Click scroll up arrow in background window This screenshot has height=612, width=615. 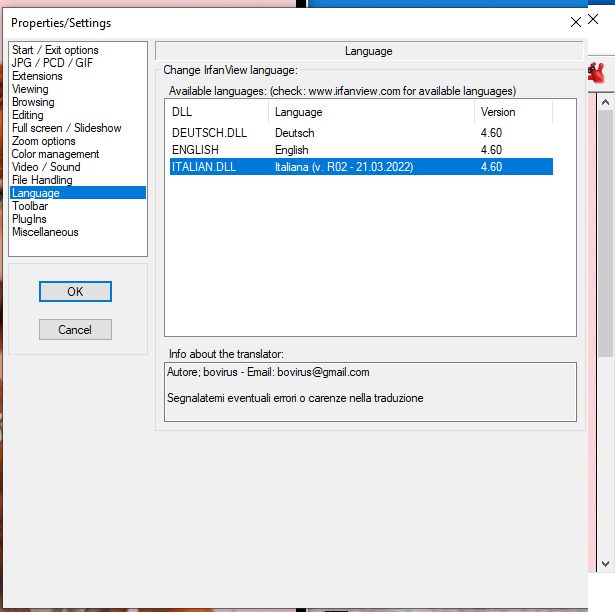click(605, 102)
